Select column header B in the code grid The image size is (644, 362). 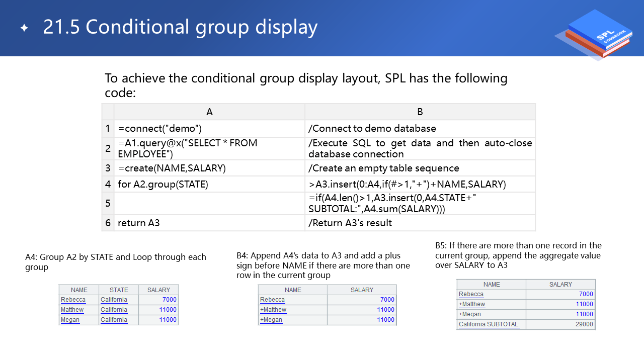coord(420,112)
